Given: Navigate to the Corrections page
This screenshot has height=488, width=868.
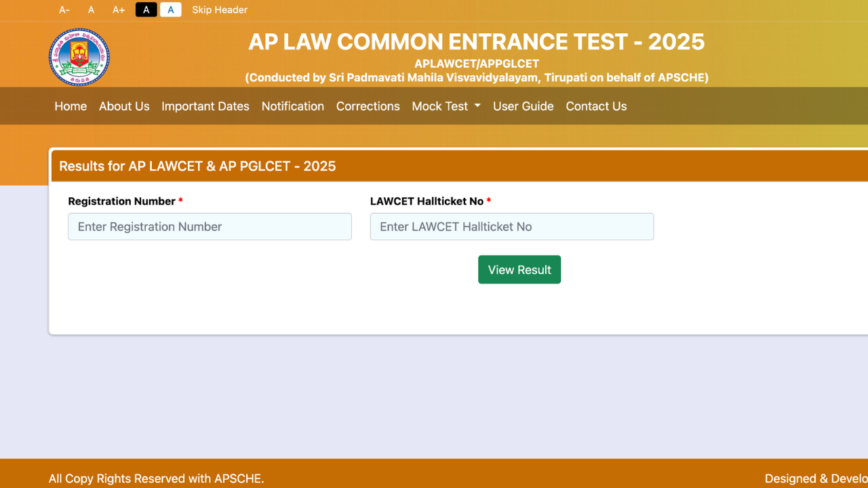Looking at the screenshot, I should [x=368, y=106].
